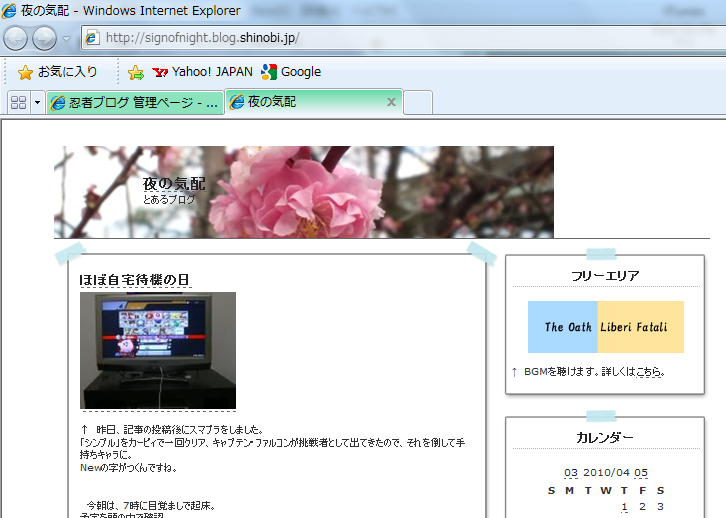Click the 2010/04 calendar month label

click(x=606, y=473)
